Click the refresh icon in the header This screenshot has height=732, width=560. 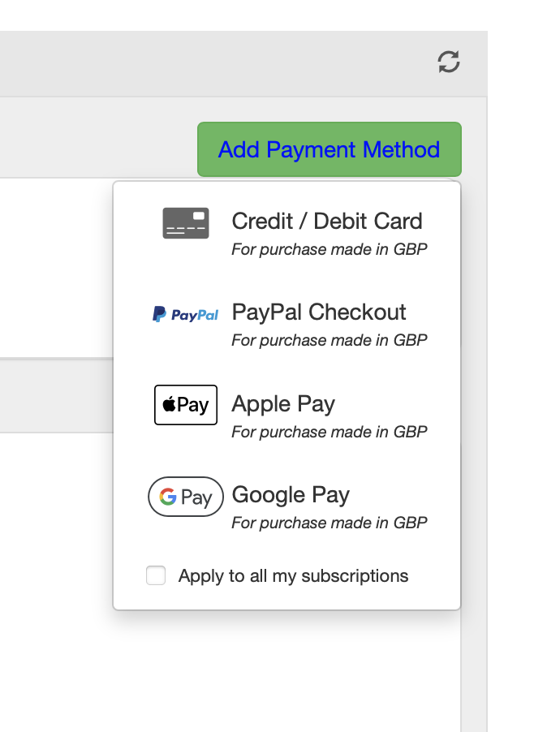click(449, 62)
